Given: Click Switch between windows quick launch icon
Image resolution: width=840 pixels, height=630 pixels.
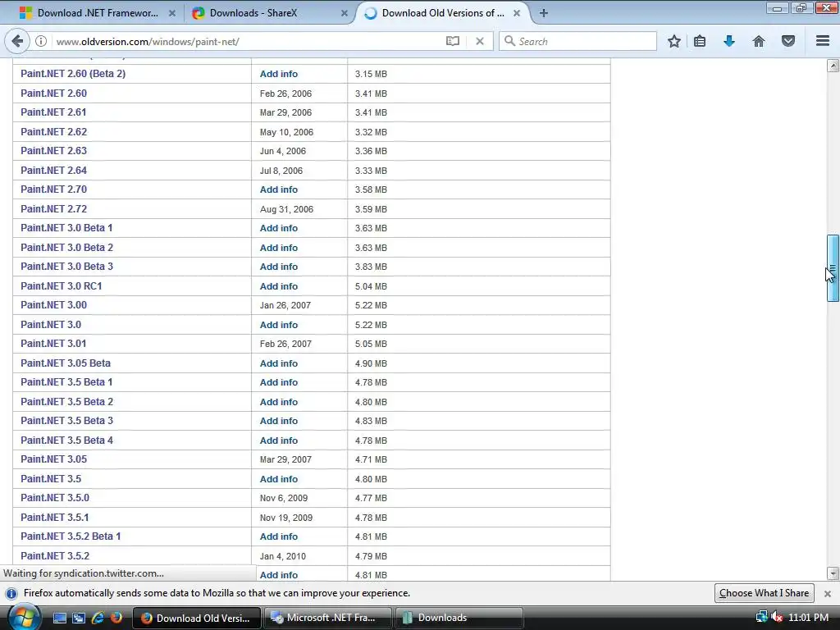Looking at the screenshot, I should [79, 618].
